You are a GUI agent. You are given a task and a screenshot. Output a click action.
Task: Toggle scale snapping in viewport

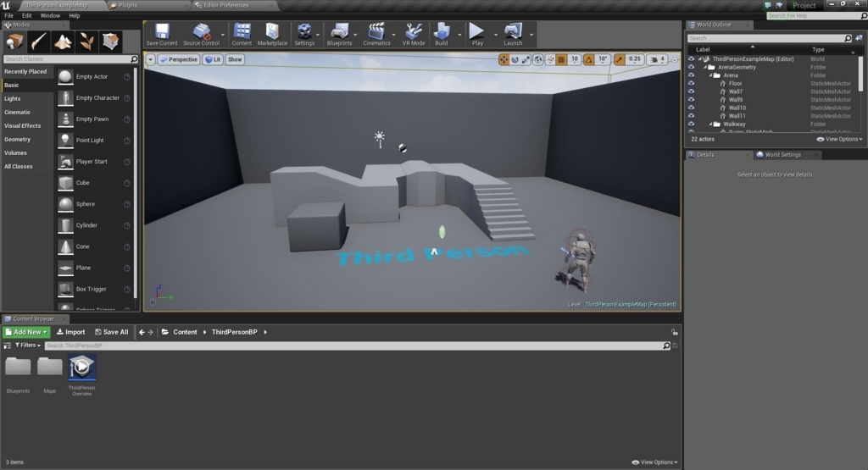pyautogui.click(x=620, y=59)
